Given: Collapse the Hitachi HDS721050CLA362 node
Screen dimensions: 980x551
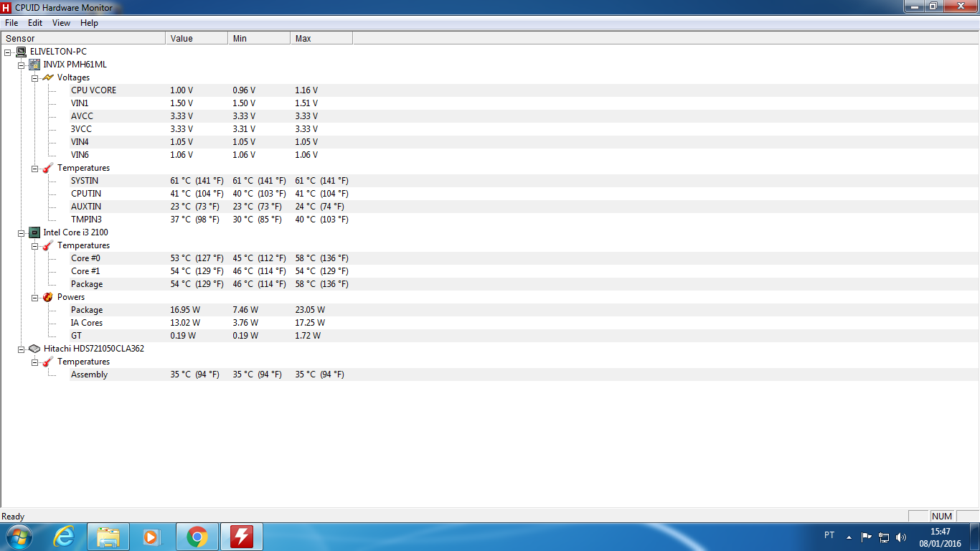Looking at the screenshot, I should [21, 349].
